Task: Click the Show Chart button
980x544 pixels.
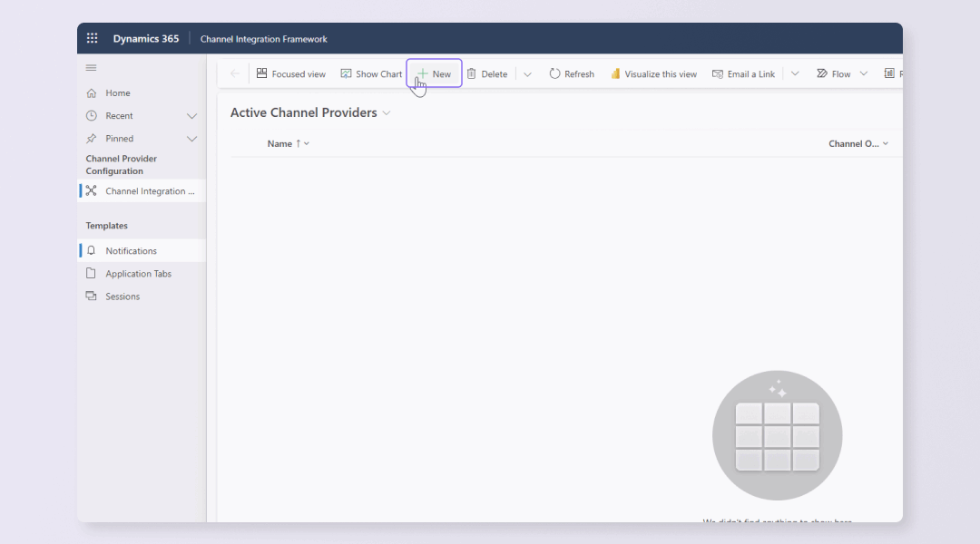Action: [371, 74]
